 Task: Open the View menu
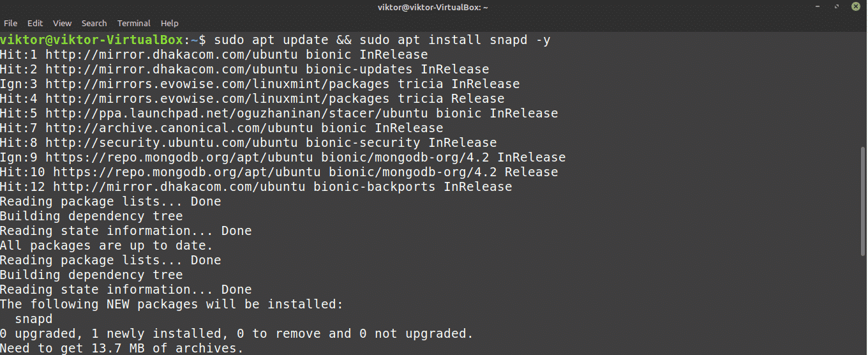[x=63, y=23]
